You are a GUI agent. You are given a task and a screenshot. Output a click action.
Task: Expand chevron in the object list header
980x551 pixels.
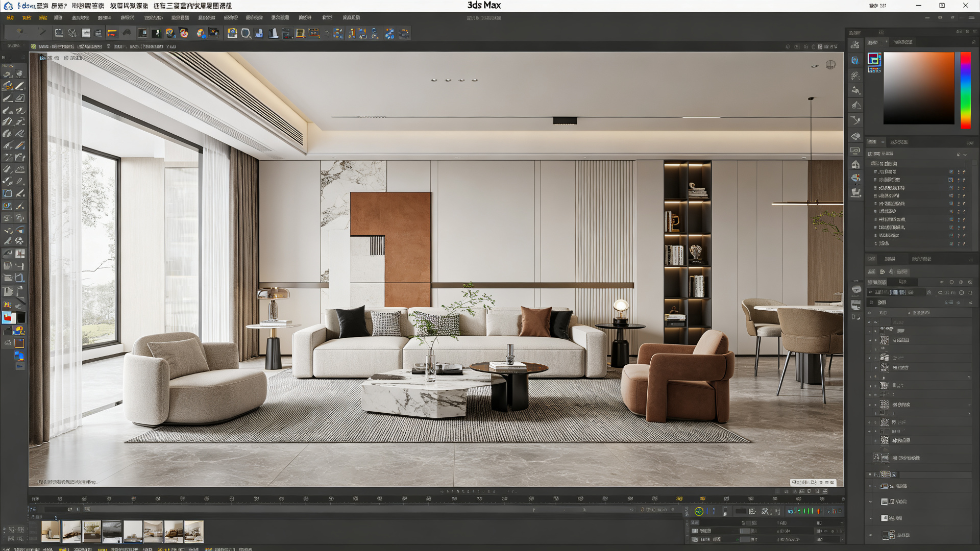tap(965, 154)
